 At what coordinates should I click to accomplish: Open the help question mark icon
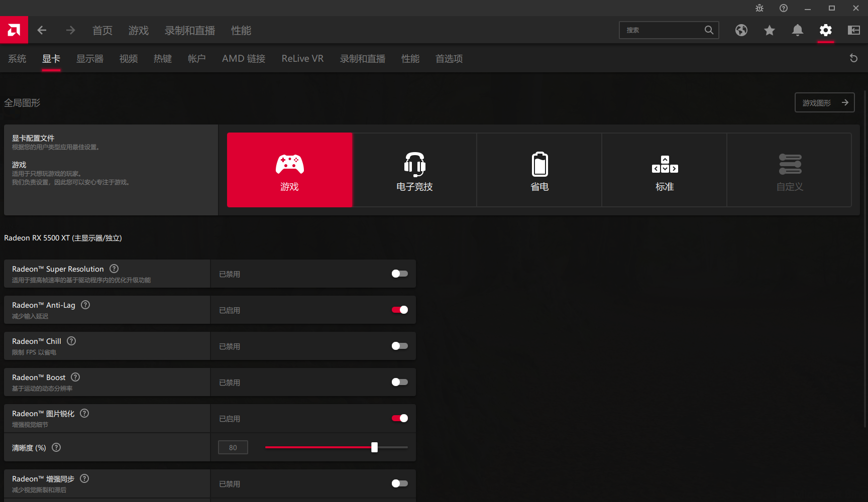[x=784, y=8]
